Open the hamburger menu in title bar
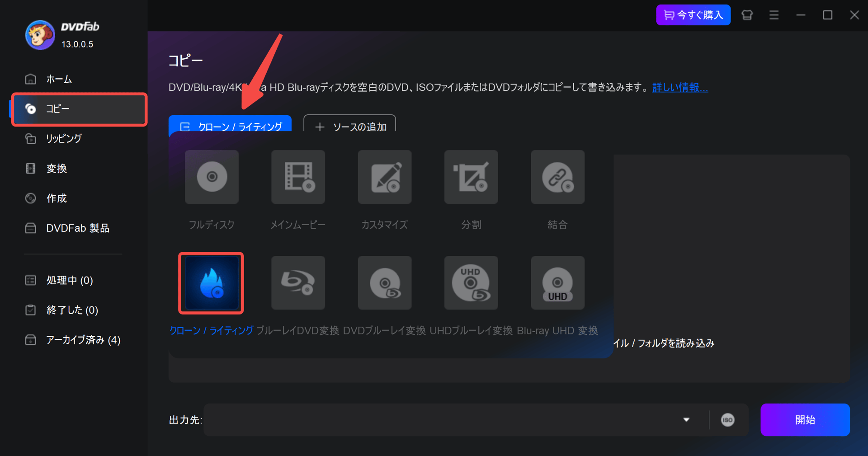Image resolution: width=868 pixels, height=456 pixels. pyautogui.click(x=774, y=15)
